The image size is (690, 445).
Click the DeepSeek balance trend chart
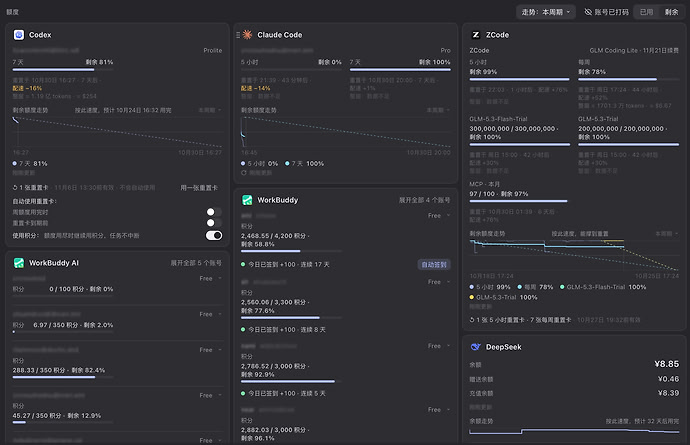click(x=574, y=431)
